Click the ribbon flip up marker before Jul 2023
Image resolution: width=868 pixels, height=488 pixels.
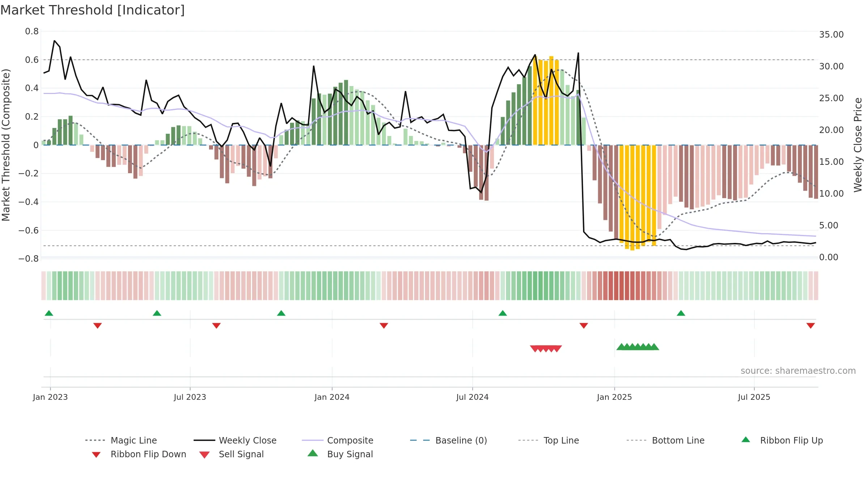157,313
